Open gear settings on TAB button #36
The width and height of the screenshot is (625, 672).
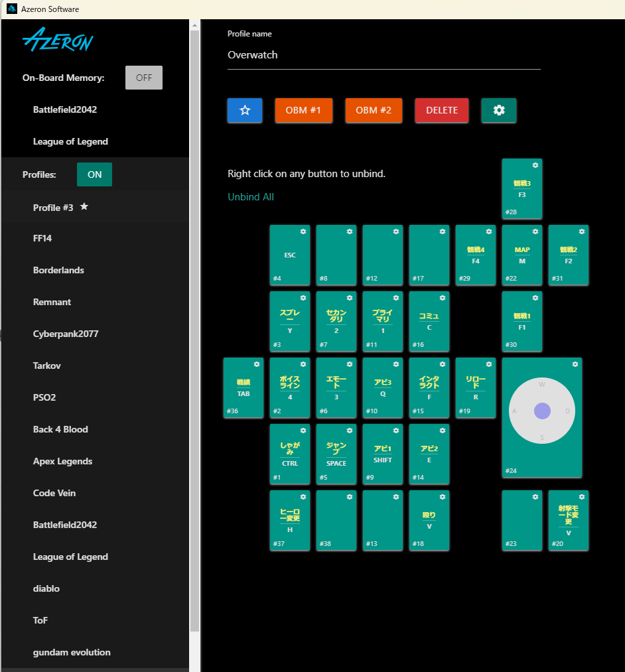(x=256, y=364)
